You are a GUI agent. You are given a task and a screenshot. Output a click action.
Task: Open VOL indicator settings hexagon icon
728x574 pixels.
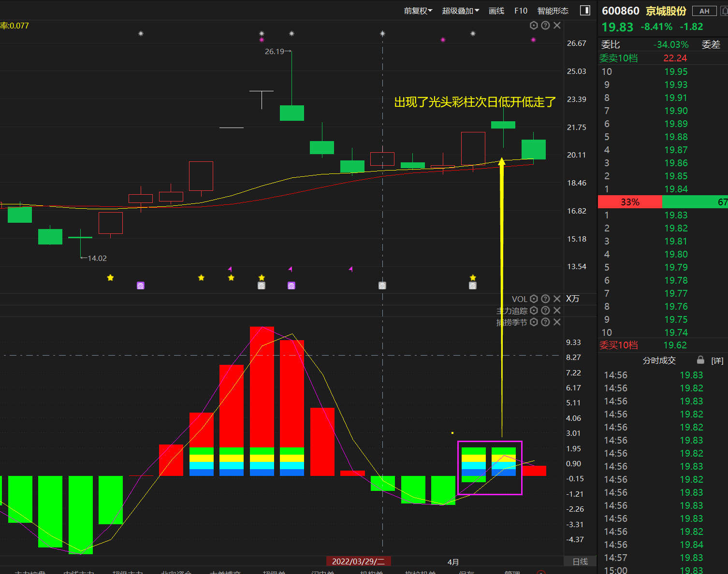[534, 299]
